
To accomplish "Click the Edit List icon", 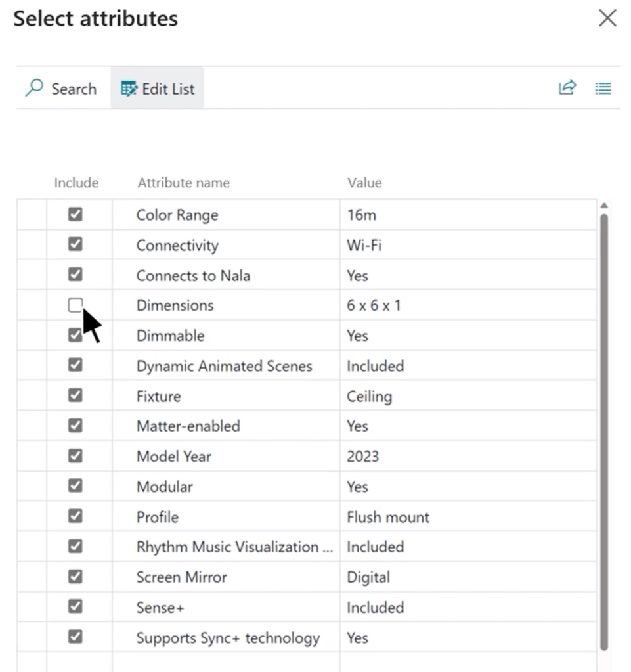I will [x=129, y=89].
